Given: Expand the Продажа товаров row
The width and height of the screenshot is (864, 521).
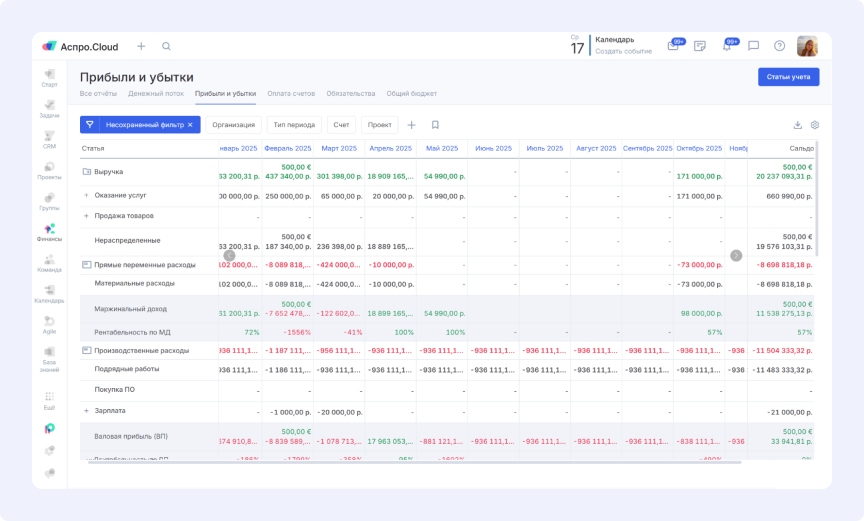Looking at the screenshot, I should (x=86, y=215).
